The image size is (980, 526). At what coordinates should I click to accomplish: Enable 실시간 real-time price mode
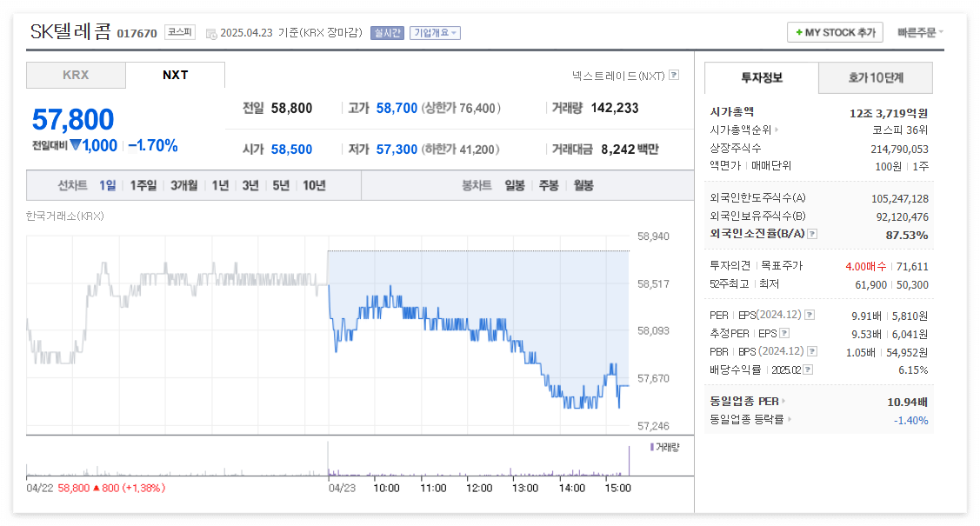point(387,32)
